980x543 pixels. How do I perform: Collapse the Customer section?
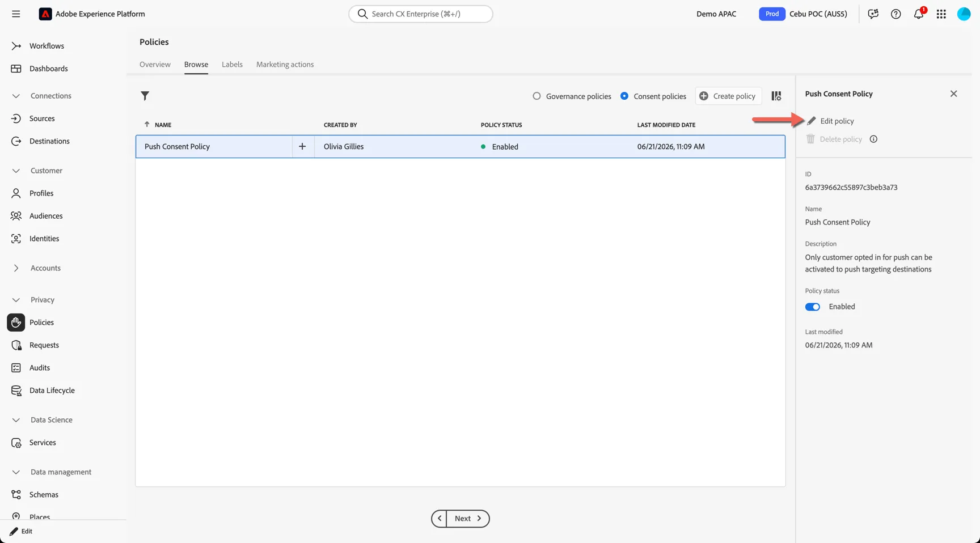click(x=16, y=171)
